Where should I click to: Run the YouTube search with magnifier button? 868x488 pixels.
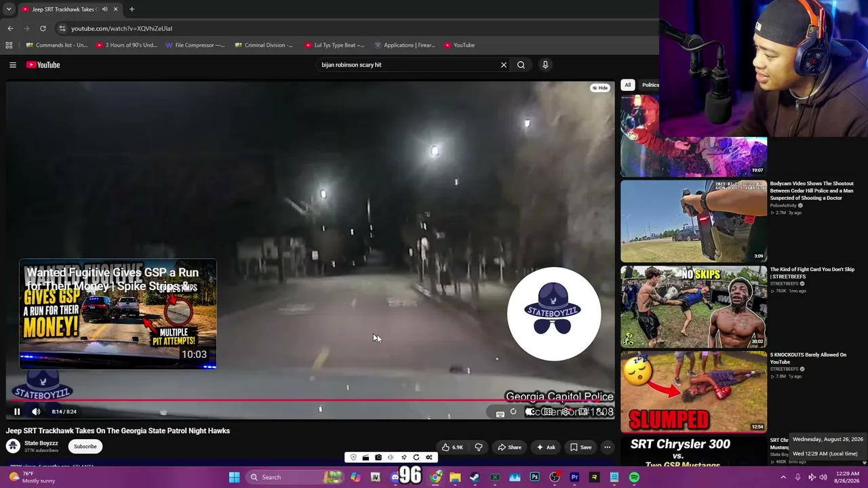[x=521, y=65]
